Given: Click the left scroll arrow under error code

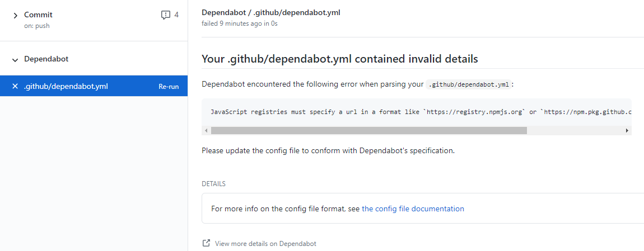Looking at the screenshot, I should coord(206,130).
